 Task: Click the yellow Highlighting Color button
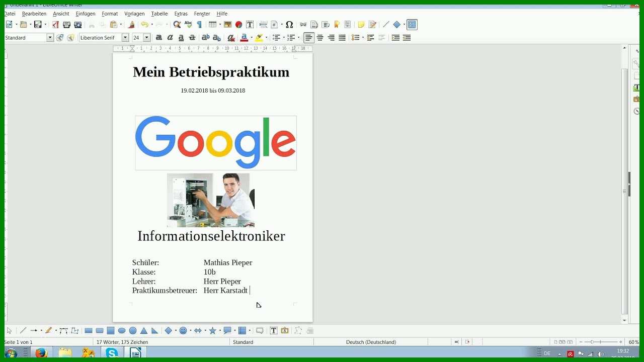(259, 38)
